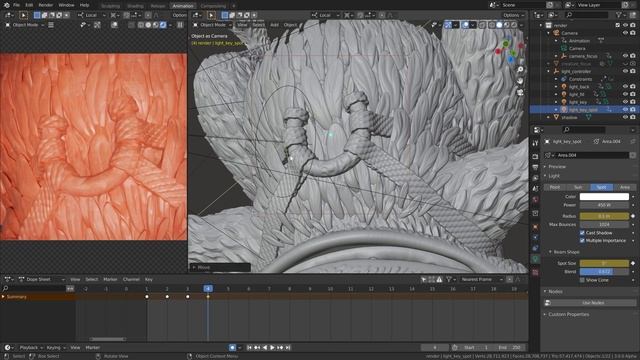This screenshot has width=640, height=360.
Task: Click the light_key_spot light icon in outliner
Action: [564, 109]
